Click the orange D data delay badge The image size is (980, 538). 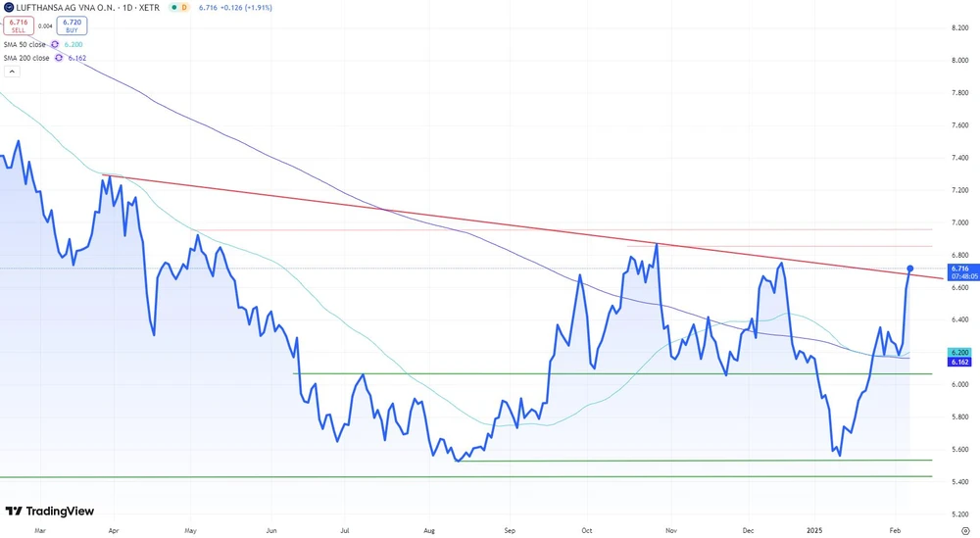point(184,8)
